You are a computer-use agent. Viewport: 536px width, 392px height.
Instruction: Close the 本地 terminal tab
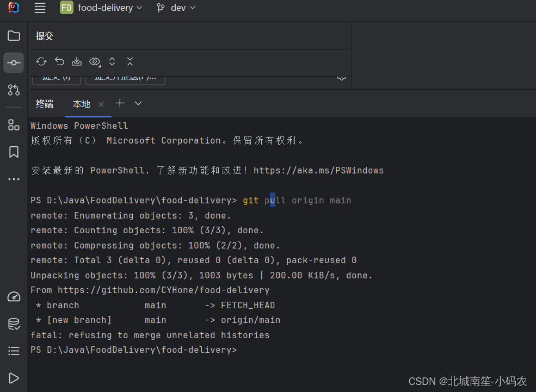[101, 103]
